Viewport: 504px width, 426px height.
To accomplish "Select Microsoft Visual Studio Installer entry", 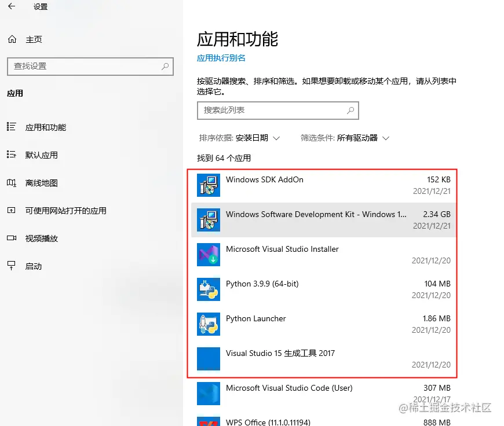I will coord(324,255).
